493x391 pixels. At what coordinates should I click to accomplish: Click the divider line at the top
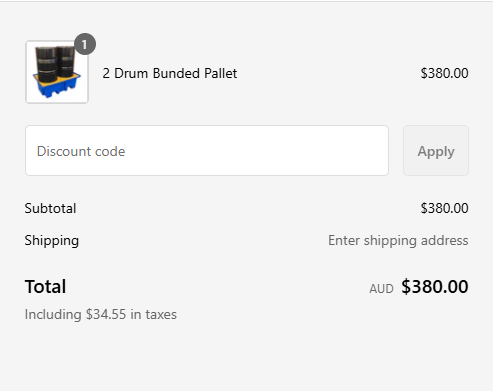tap(246, 1)
